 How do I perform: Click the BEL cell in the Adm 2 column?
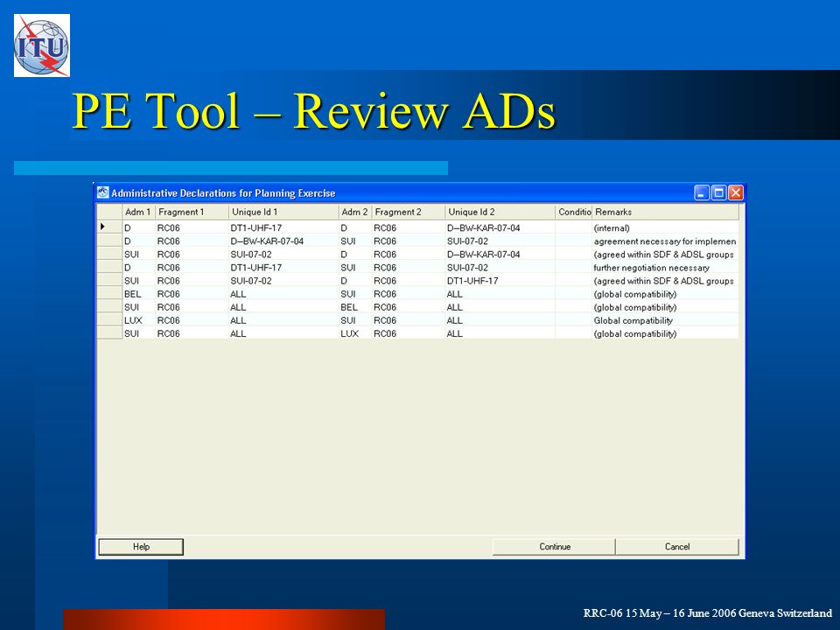[355, 307]
